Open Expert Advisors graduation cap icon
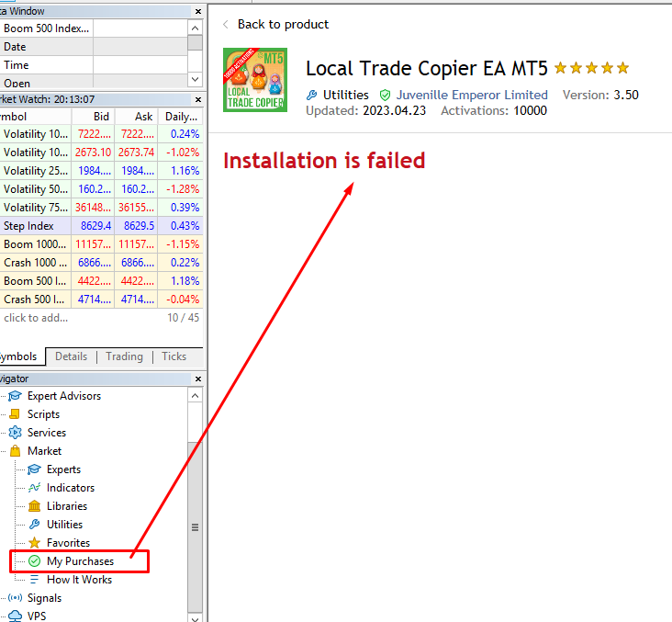Screen dimensions: 672x622 point(15,396)
